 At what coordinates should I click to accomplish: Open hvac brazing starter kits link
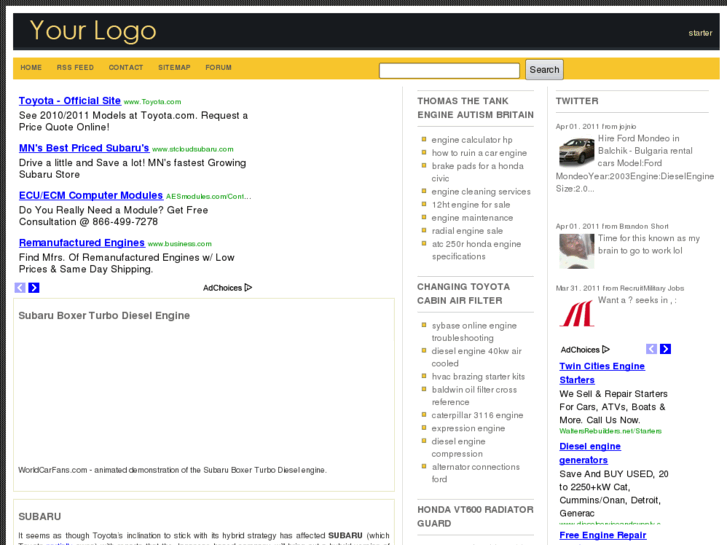(478, 377)
